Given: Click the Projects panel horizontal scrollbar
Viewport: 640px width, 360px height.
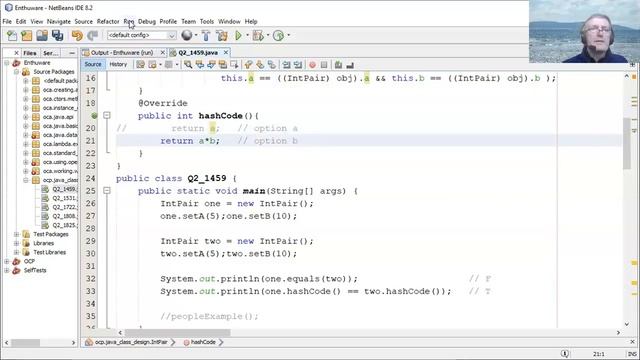Looking at the screenshot, I should point(25,343).
